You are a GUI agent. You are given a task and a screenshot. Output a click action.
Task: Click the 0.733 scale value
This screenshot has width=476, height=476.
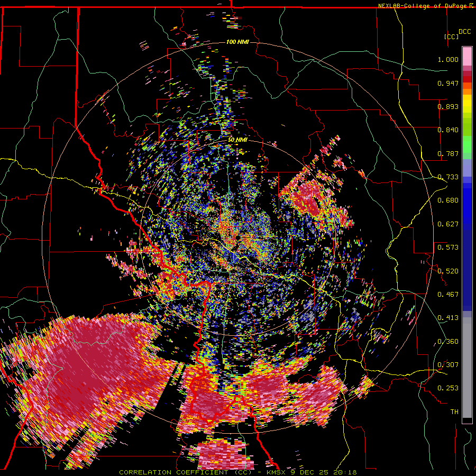[448, 177]
